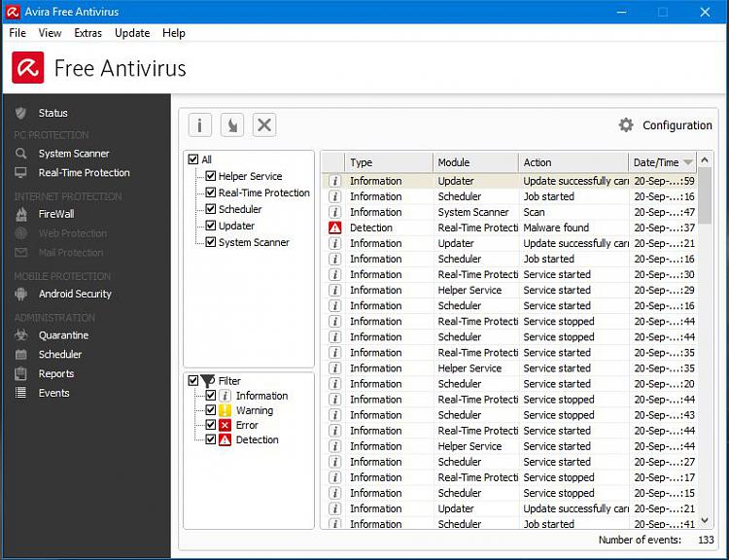Viewport: 729px width, 560px height.
Task: Open the Help menu
Action: [174, 33]
